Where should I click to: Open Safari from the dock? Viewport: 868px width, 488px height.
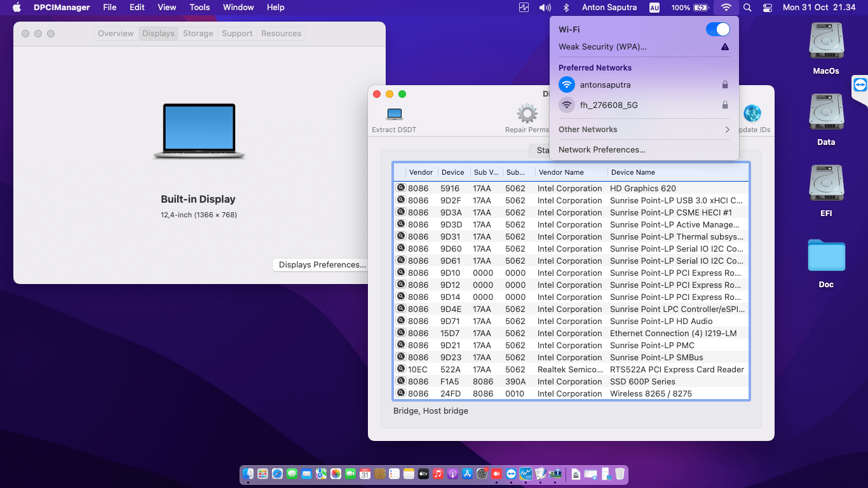pyautogui.click(x=277, y=474)
